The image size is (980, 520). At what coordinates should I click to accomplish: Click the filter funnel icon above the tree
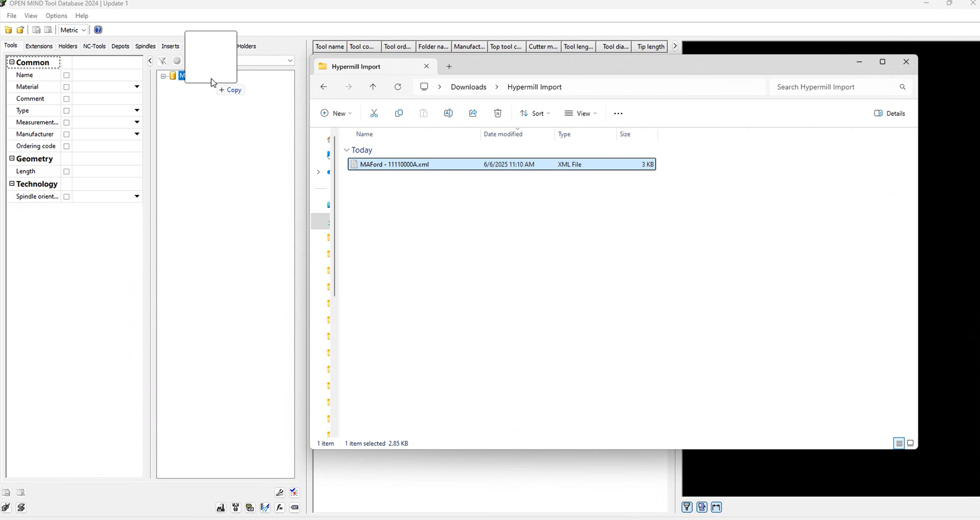(x=162, y=61)
